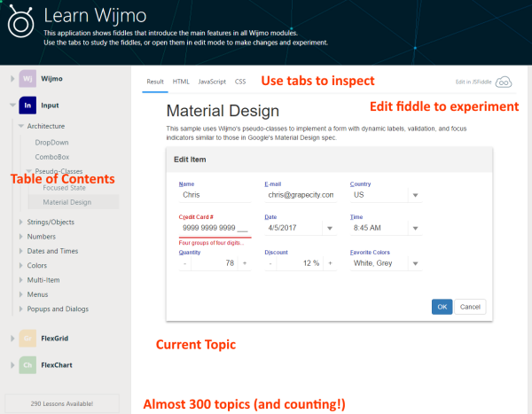Open the Multi-Item topic
This screenshot has width=532, height=414.
point(43,280)
